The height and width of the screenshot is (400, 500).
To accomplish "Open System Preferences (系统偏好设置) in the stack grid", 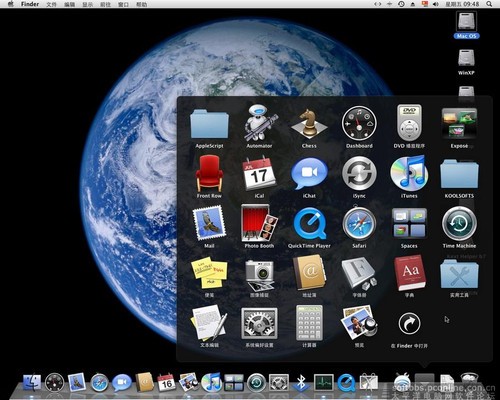I will tap(259, 323).
